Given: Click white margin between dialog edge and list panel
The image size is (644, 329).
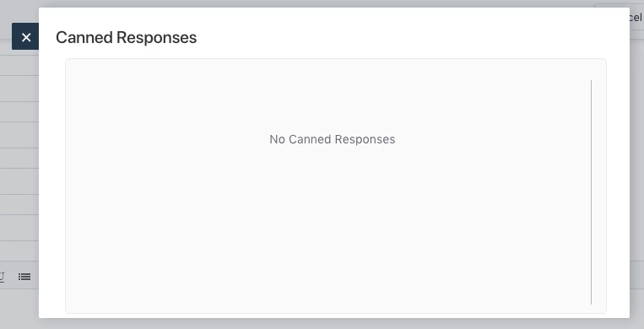Looking at the screenshot, I should click(52, 185).
